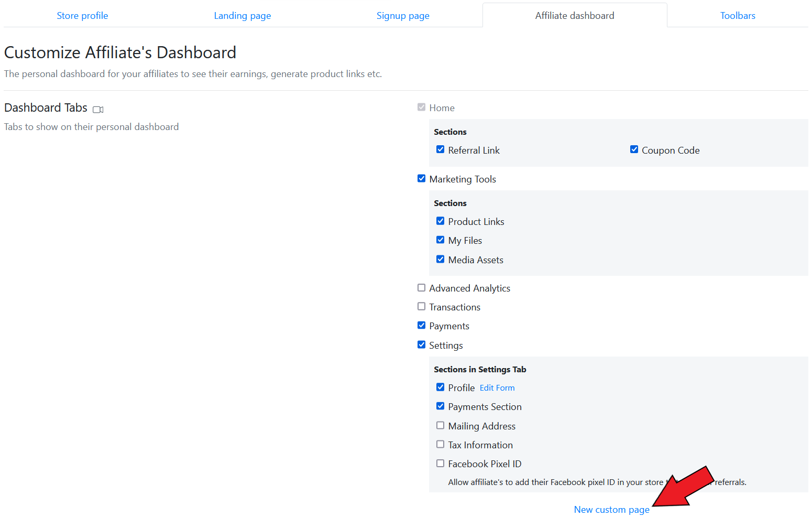Disable the My Files checkbox
The width and height of the screenshot is (812, 517).
[440, 240]
